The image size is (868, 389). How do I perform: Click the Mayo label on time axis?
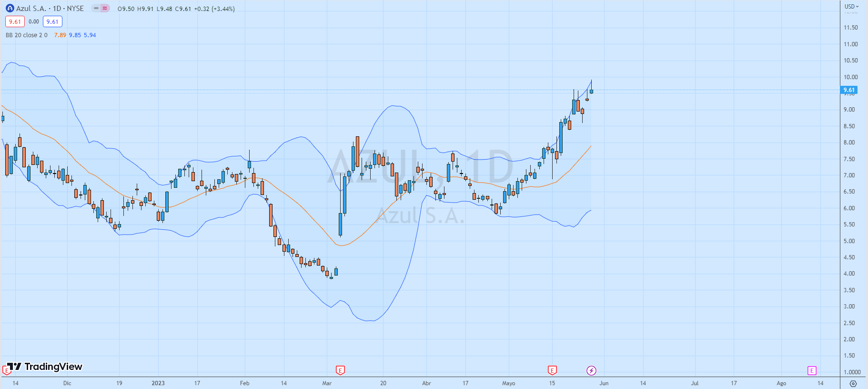[509, 383]
